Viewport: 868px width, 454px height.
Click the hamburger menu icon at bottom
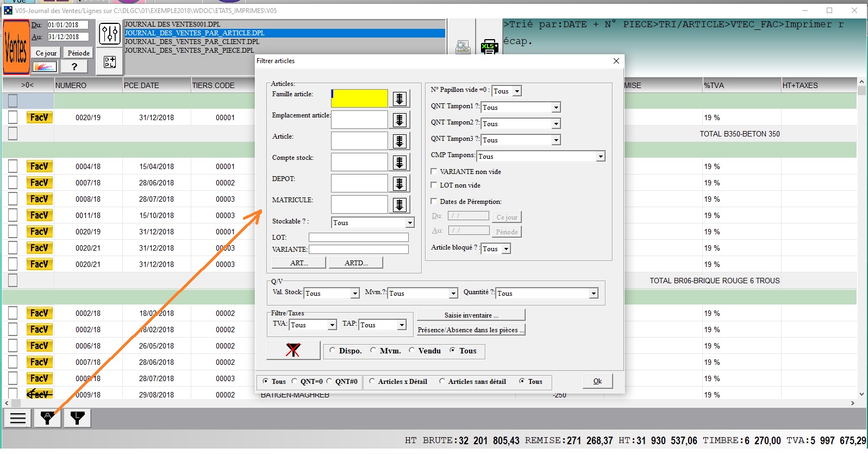click(x=18, y=418)
